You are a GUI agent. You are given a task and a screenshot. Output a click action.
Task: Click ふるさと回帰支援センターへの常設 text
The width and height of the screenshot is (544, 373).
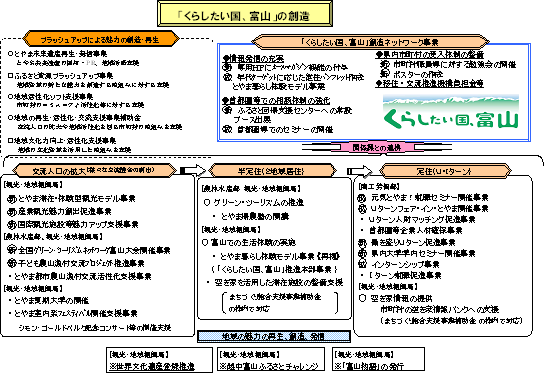click(x=295, y=110)
